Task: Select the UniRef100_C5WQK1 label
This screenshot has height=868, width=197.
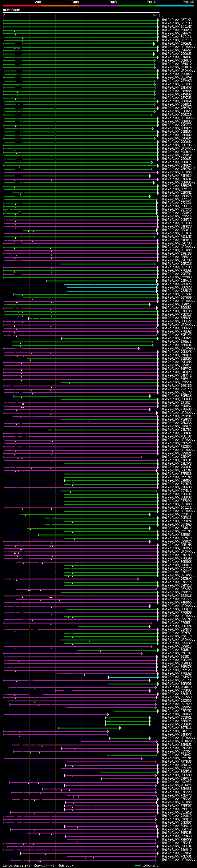Action: tap(177, 355)
